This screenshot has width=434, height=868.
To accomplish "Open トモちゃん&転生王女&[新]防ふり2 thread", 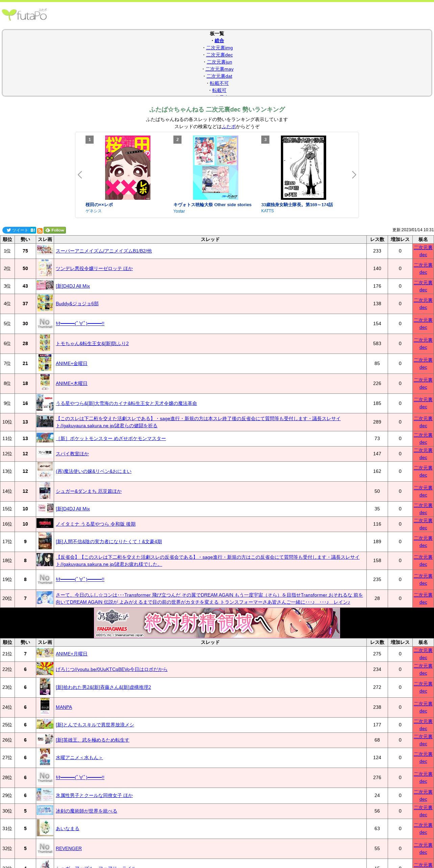I will tap(92, 343).
